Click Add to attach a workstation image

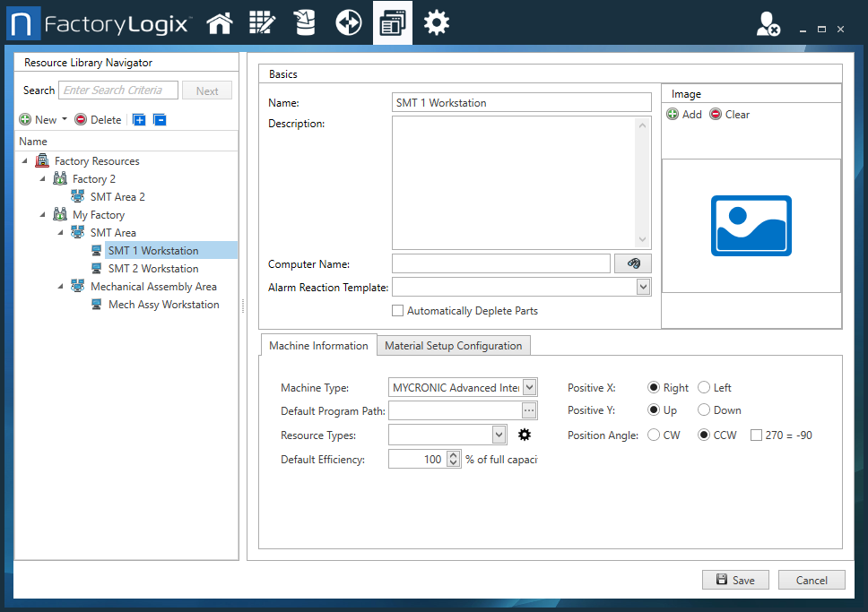(684, 114)
